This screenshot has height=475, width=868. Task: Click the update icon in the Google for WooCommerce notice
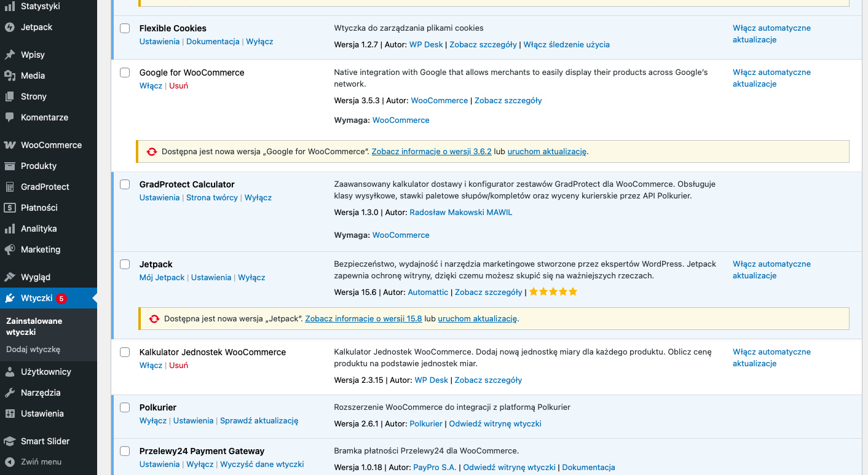click(152, 152)
